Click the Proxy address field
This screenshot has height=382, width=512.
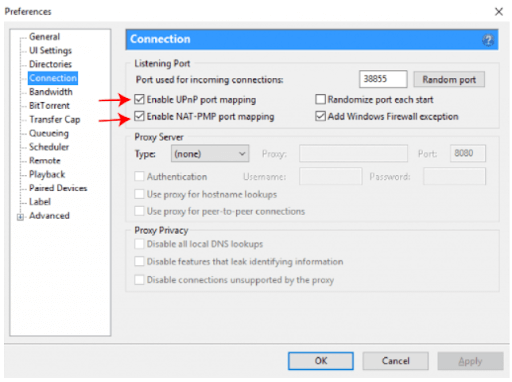click(353, 153)
